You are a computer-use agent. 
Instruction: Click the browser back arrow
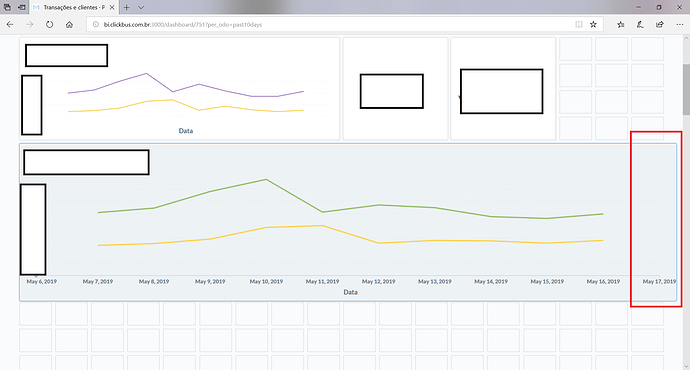click(10, 25)
